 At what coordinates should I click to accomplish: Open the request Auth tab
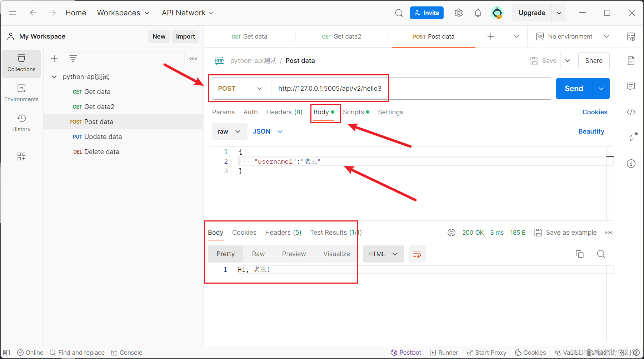(x=250, y=112)
